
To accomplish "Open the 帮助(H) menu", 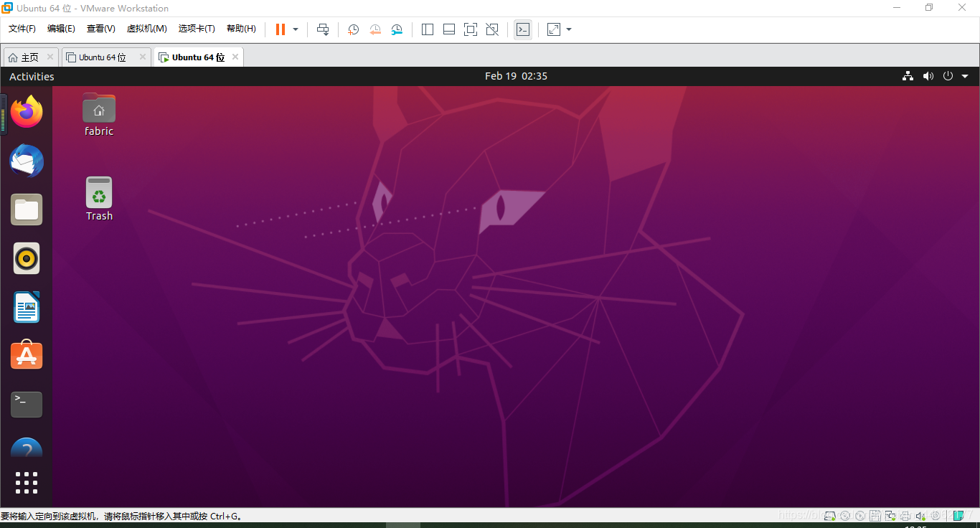I will 241,29.
